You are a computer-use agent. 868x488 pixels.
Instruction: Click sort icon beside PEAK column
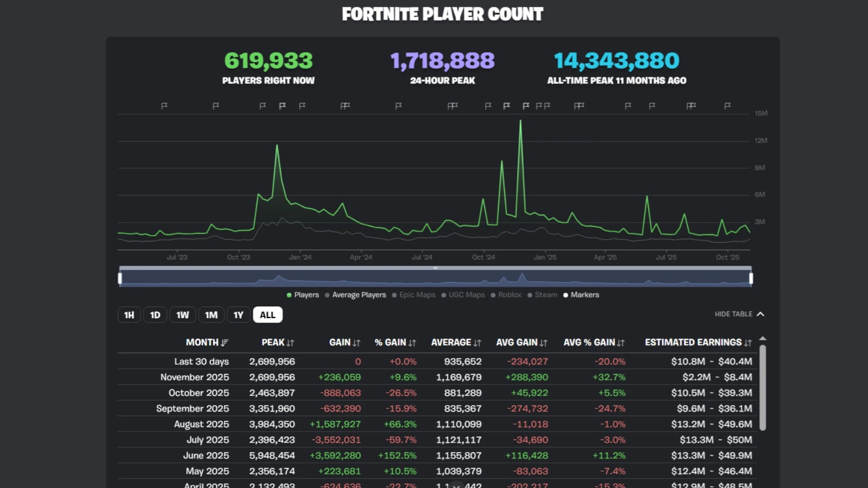click(x=290, y=343)
